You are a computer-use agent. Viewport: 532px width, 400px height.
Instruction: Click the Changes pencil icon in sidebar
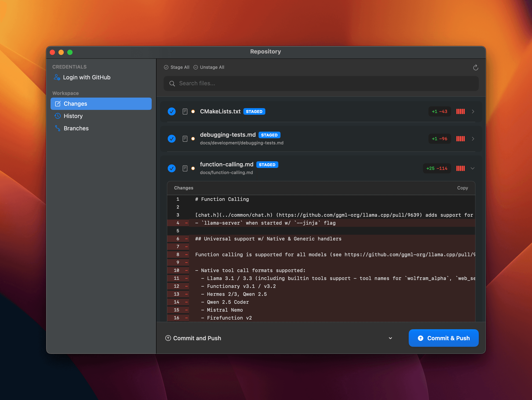tap(58, 104)
